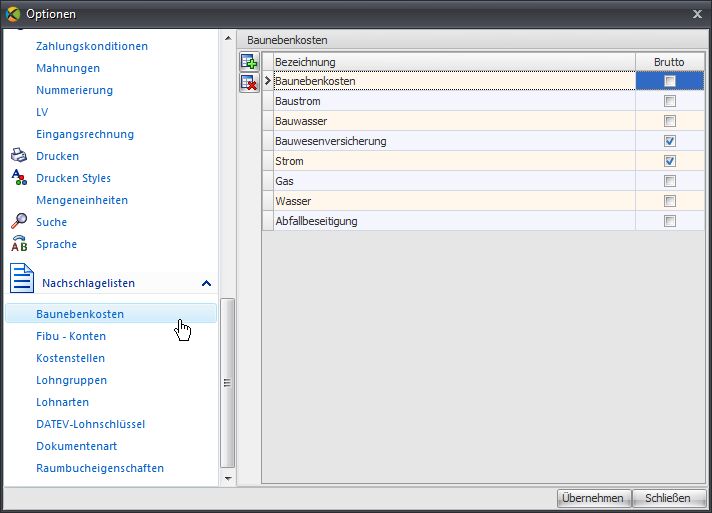Select Nummerierung in the sidebar
Image resolution: width=712 pixels, height=513 pixels.
click(x=74, y=90)
